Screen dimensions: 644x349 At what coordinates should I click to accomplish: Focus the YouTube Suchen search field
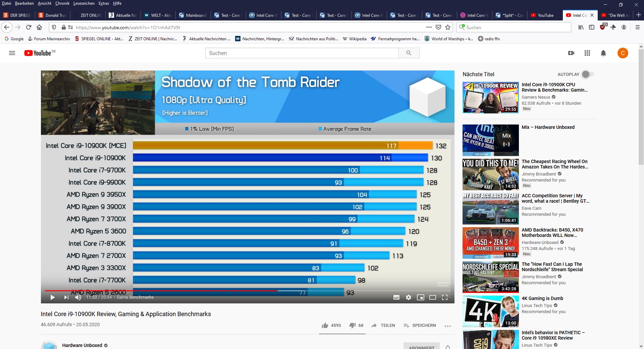click(x=302, y=53)
